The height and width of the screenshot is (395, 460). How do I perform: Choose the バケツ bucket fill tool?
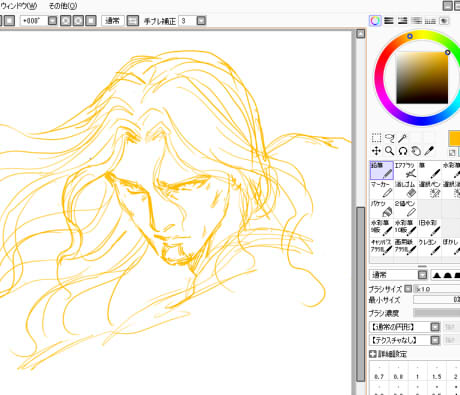[x=382, y=208]
